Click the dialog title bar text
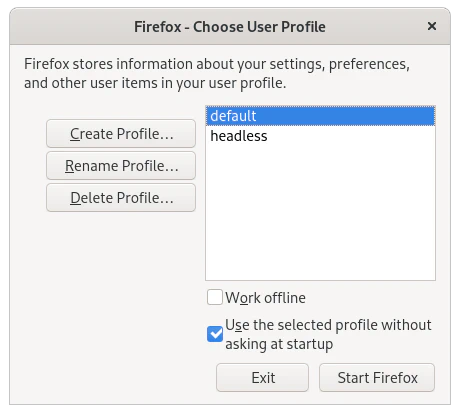The width and height of the screenshot is (460, 414). [230, 27]
